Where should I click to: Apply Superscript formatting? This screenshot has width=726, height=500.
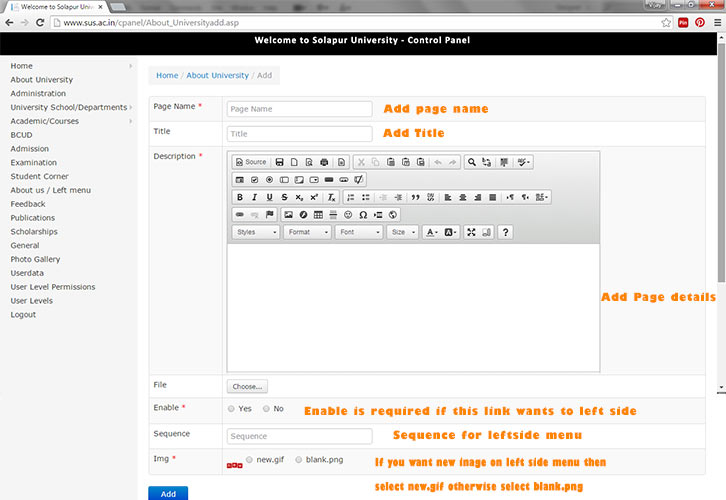314,197
